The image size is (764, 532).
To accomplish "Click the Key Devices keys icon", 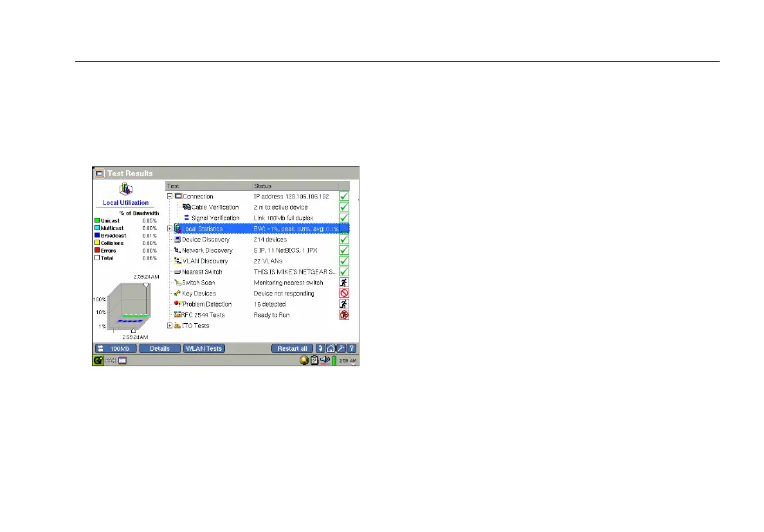I will click(177, 294).
